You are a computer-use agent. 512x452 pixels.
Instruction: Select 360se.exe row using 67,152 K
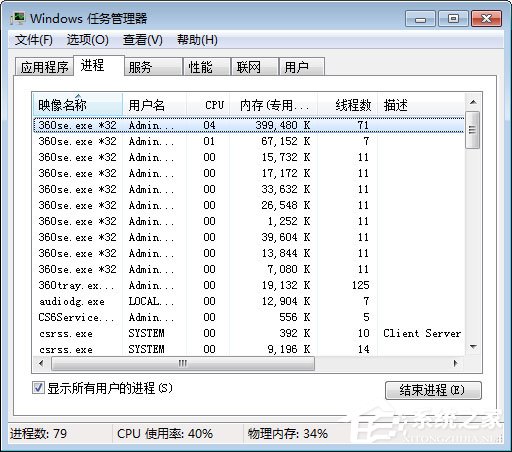pos(248,141)
